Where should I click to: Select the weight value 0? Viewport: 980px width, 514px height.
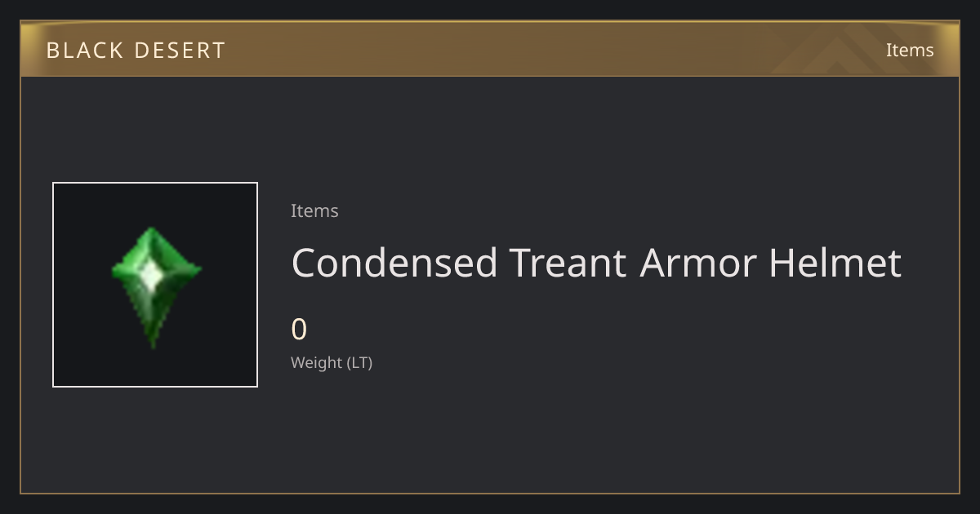(299, 330)
